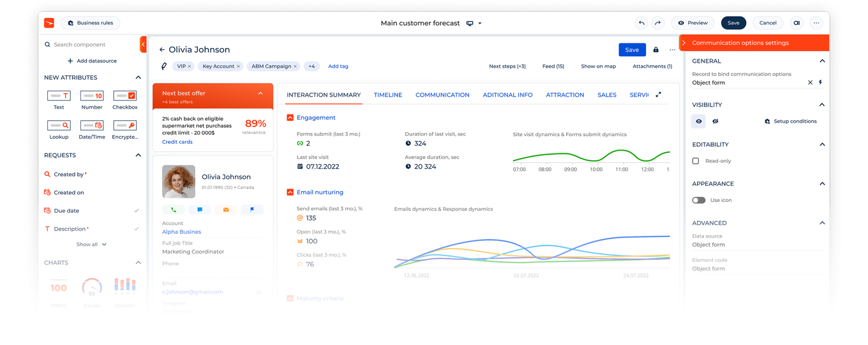Screen dimensions: 868x345
Task: Switch to the Timeline tab
Action: (x=388, y=95)
